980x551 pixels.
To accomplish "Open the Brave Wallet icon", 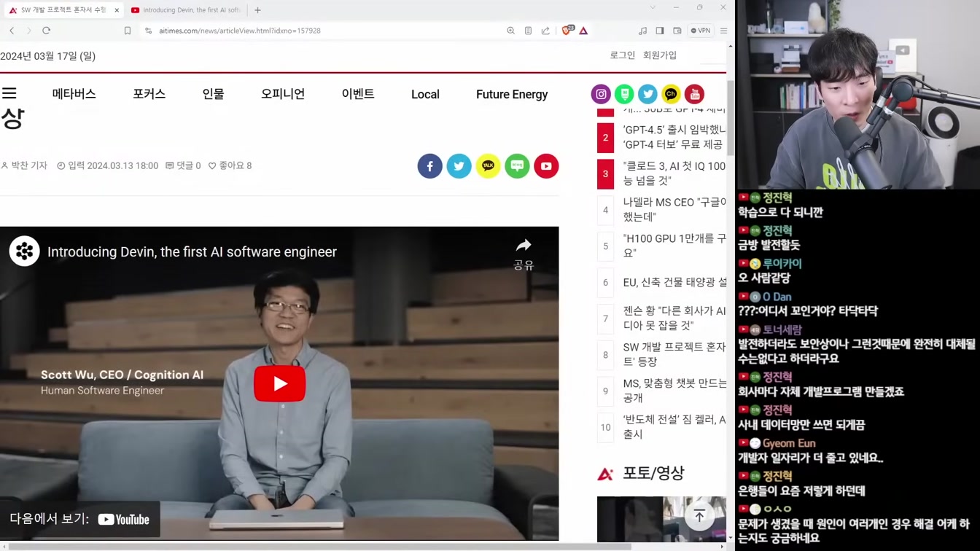I will pos(677,31).
